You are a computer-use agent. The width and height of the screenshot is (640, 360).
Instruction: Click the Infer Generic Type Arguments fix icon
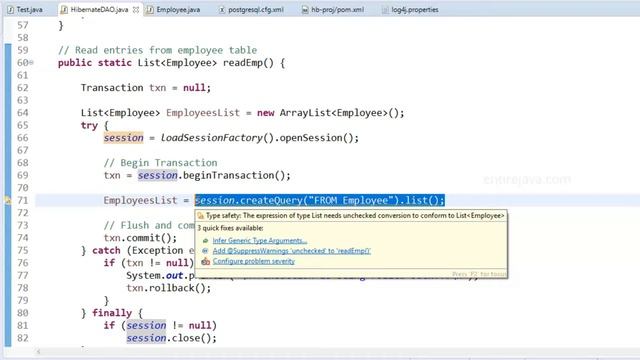pos(205,241)
